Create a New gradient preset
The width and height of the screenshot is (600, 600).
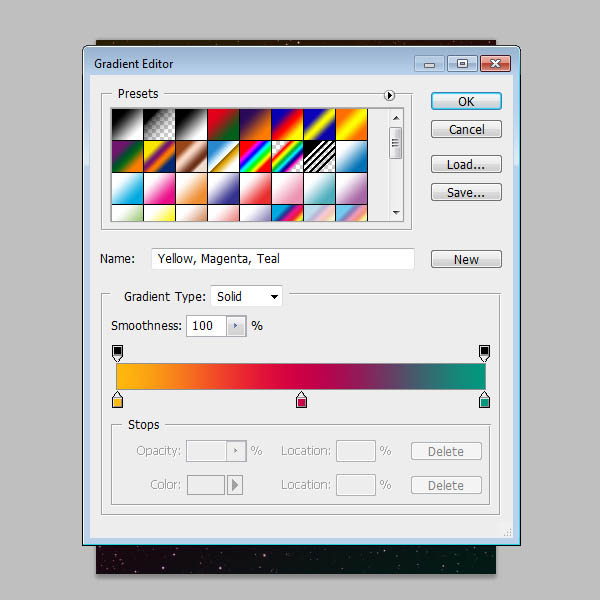466,259
